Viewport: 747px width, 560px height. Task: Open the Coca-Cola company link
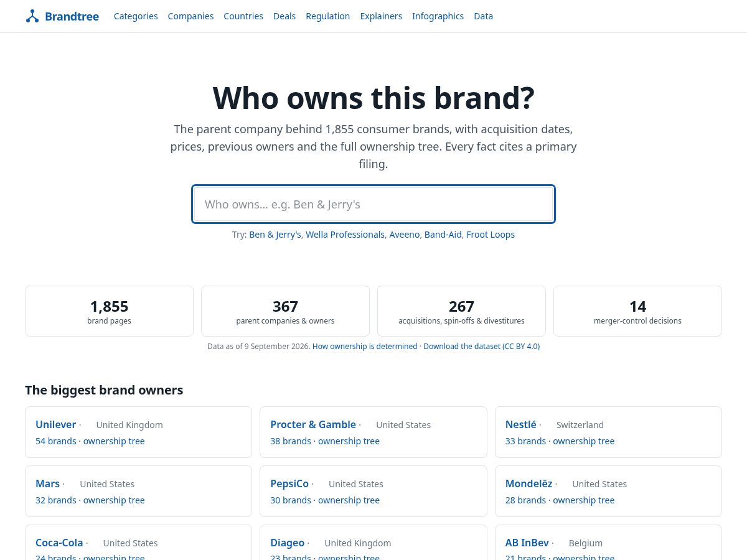click(x=59, y=543)
